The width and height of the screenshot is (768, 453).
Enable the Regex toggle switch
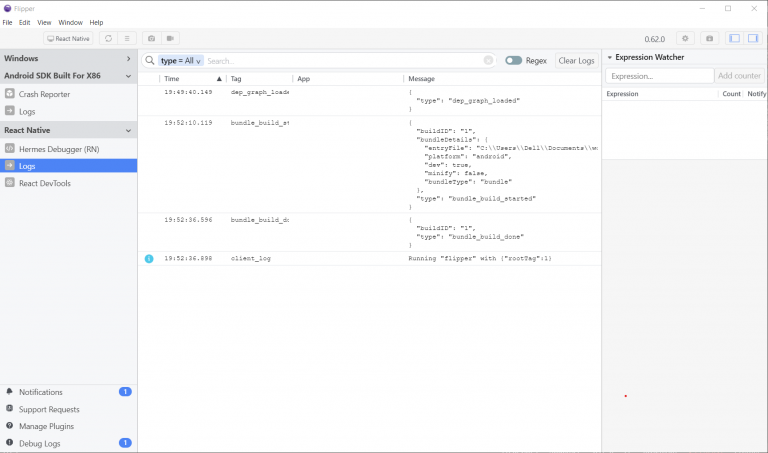pyautogui.click(x=513, y=61)
